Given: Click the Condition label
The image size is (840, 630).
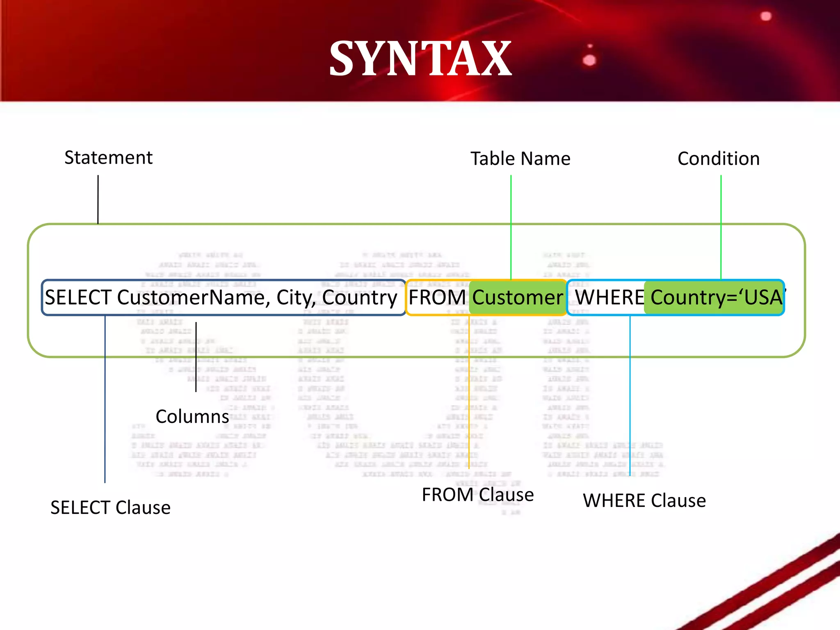Looking at the screenshot, I should [x=718, y=158].
